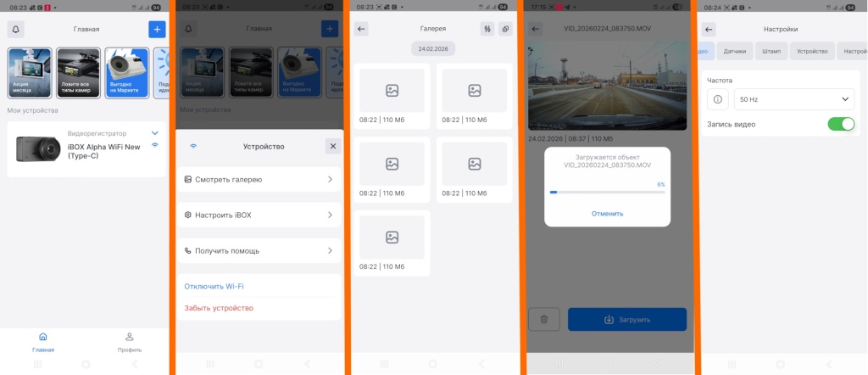This screenshot has width=868, height=375.
Task: Switch to the Датчики settings tab
Action: (x=735, y=52)
